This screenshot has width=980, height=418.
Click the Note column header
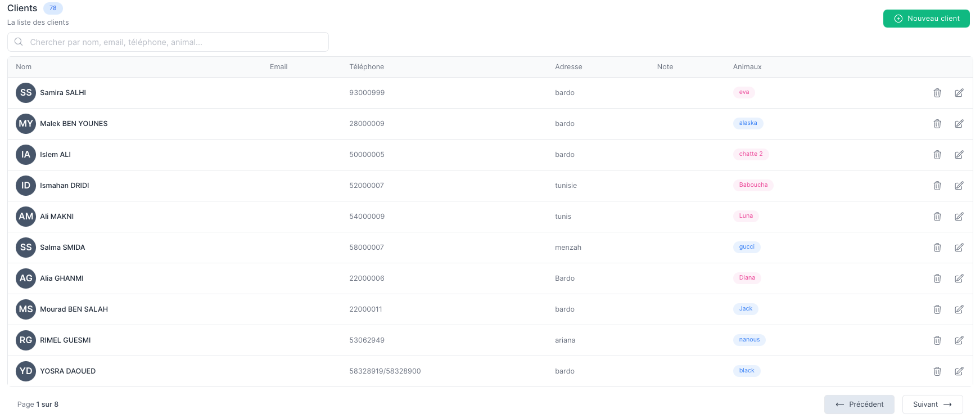tap(665, 67)
